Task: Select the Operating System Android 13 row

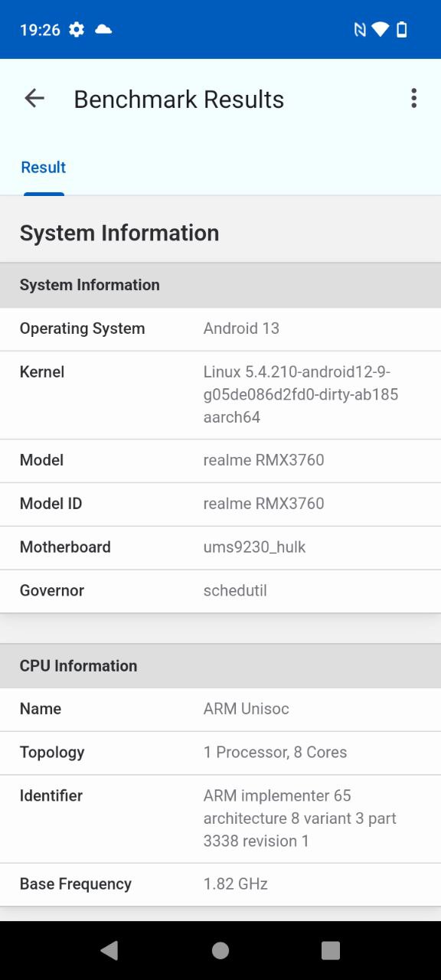Action: point(220,329)
